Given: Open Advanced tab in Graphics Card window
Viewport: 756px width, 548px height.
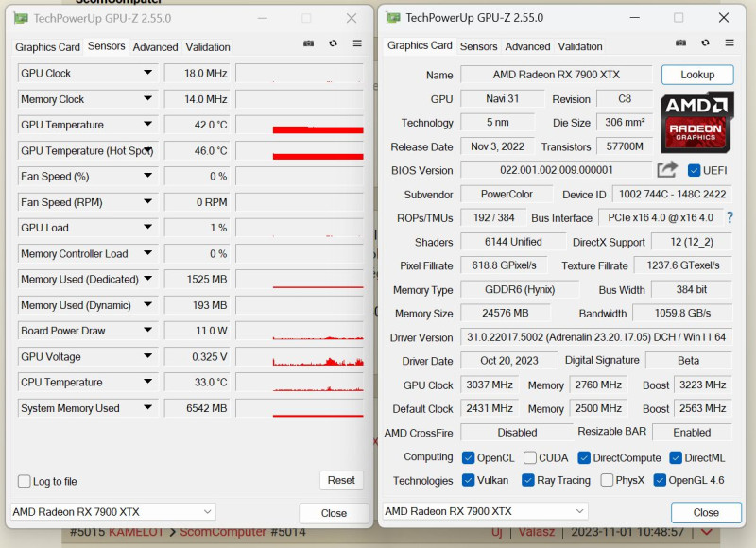Looking at the screenshot, I should [527, 46].
